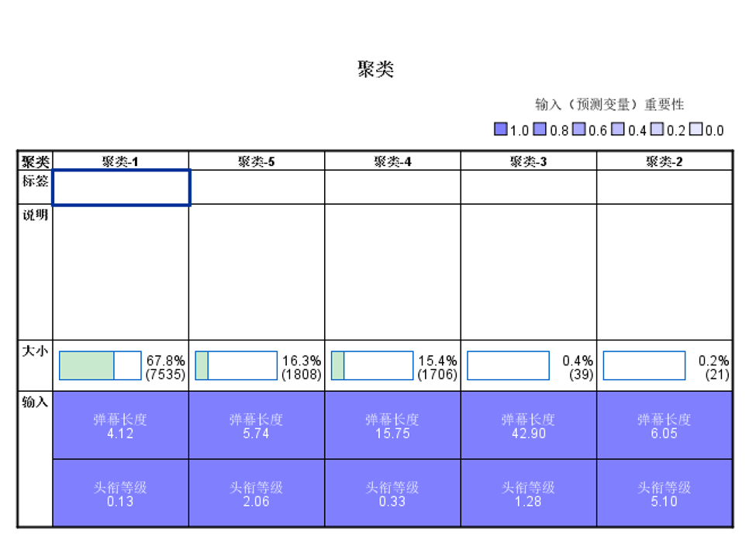The width and height of the screenshot is (756, 543).
Task: Select the 头衔等级 2.06 cell
Action: click(257, 493)
